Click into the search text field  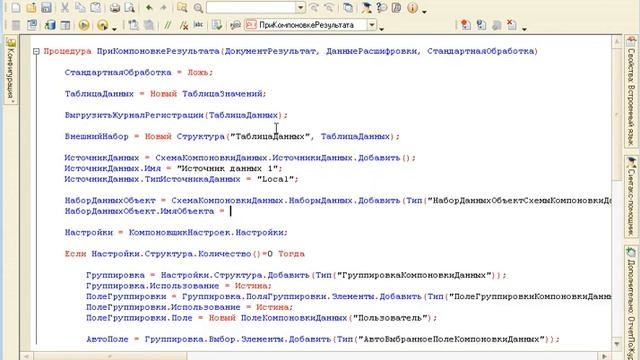pos(251,7)
